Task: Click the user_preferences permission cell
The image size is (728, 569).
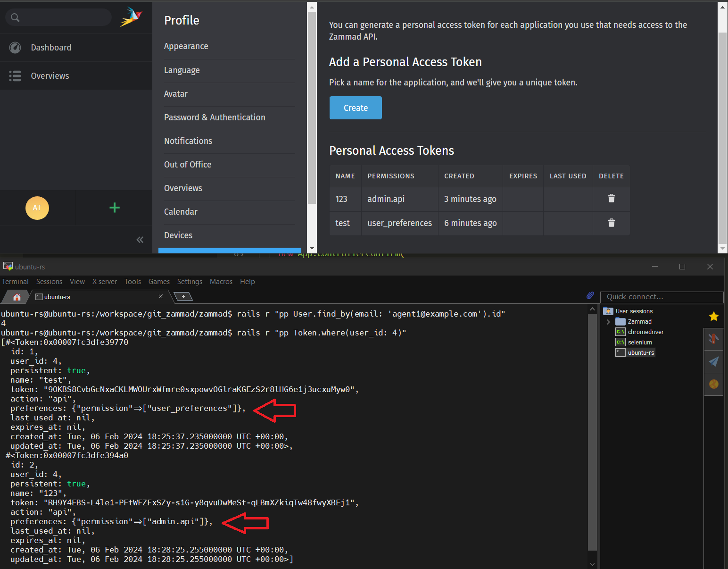Action: pyautogui.click(x=399, y=223)
